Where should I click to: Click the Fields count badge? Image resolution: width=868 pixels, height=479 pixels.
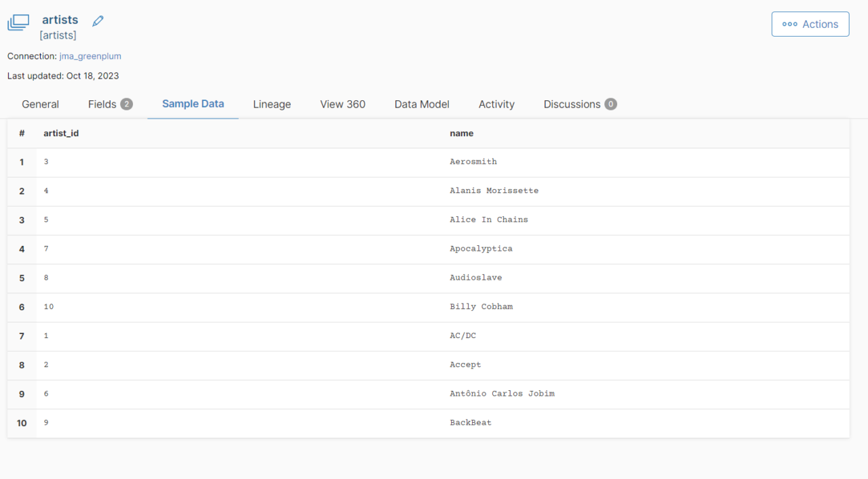pos(126,104)
